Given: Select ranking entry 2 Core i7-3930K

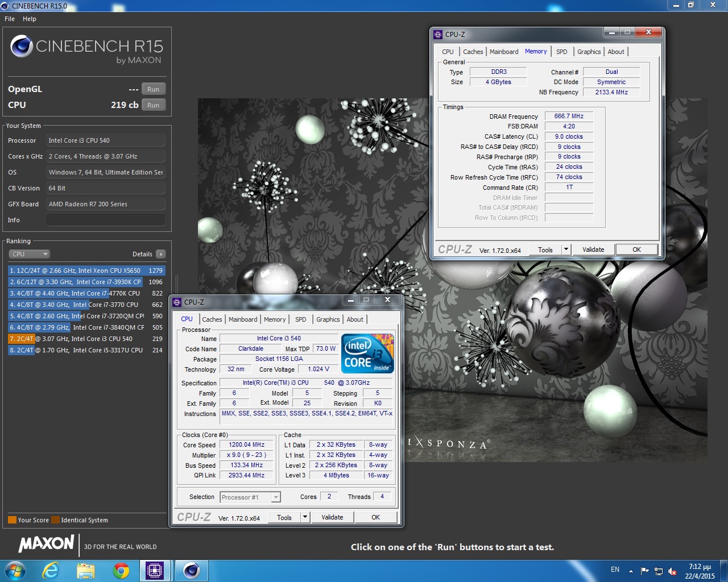Looking at the screenshot, I should click(86, 282).
